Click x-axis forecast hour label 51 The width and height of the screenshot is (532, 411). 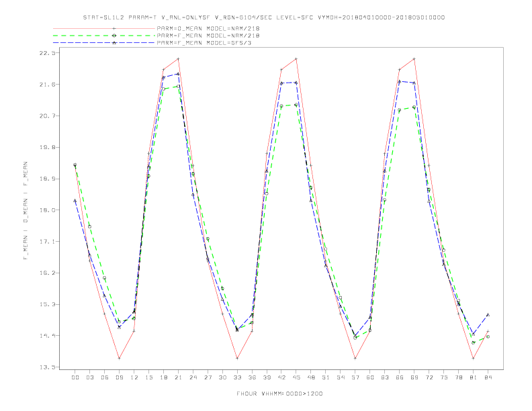click(x=326, y=377)
